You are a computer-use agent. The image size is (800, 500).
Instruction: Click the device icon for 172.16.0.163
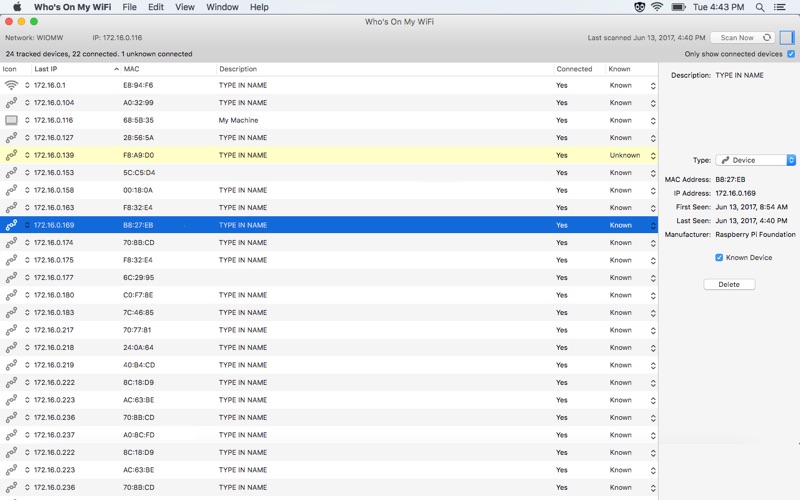pos(11,208)
